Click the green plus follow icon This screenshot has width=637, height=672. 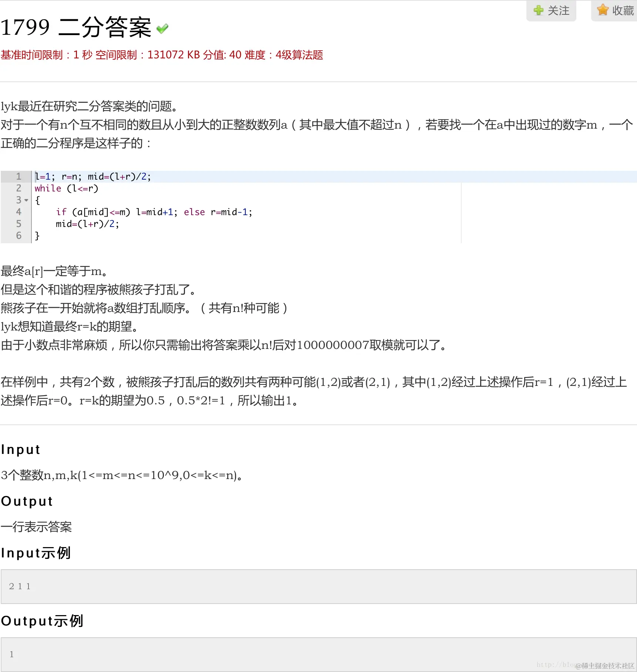point(539,10)
